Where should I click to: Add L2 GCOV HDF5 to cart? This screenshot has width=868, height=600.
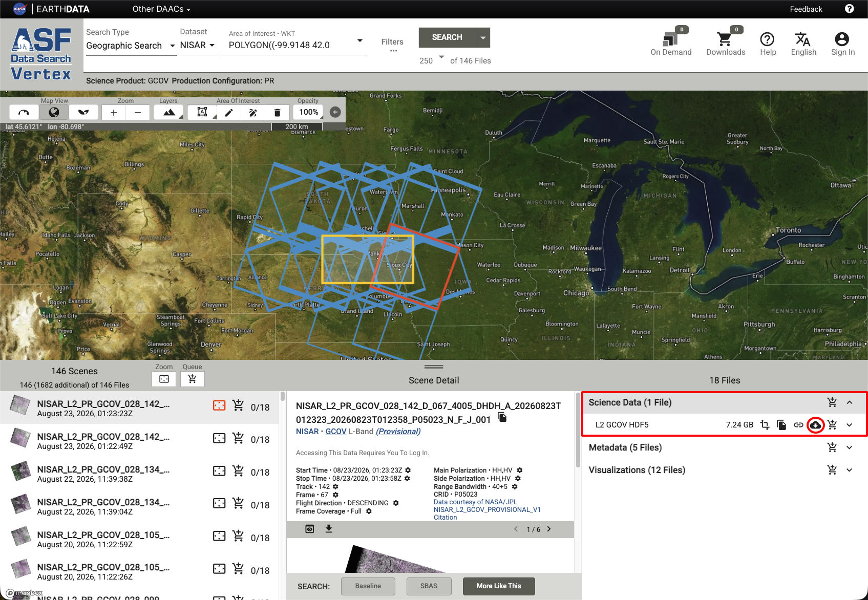point(832,425)
